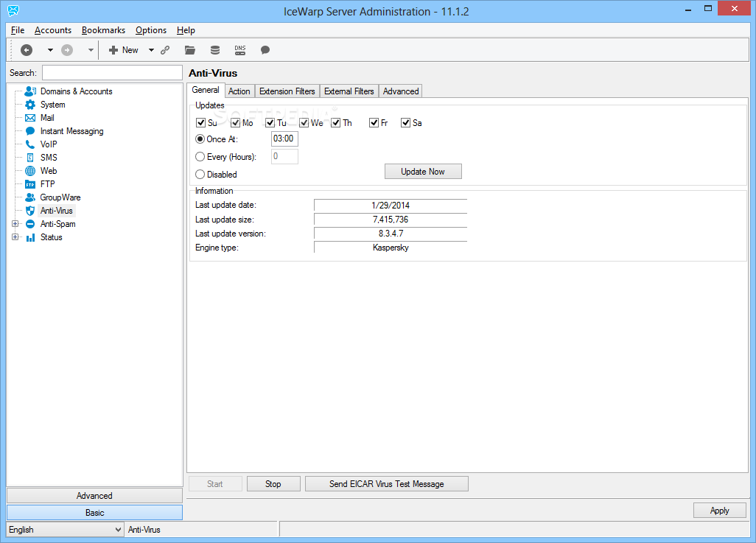Screen dimensions: 756x543
Task: Click the DNS tool icon
Action: (240, 49)
